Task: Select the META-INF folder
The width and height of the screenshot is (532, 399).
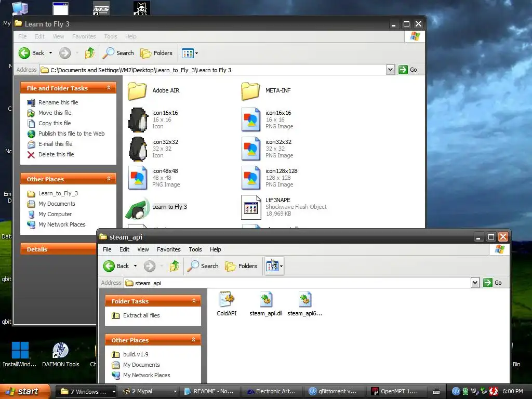Action: 265,90
